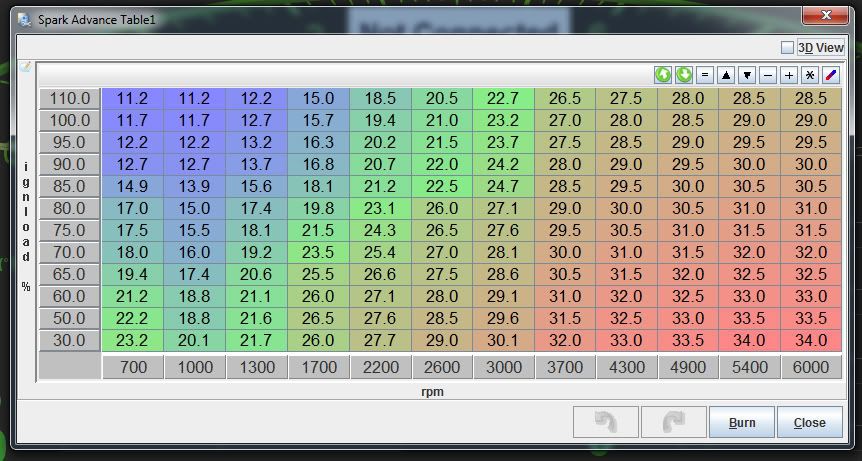Enable the 3D View checkbox
This screenshot has width=862, height=461.
(788, 47)
